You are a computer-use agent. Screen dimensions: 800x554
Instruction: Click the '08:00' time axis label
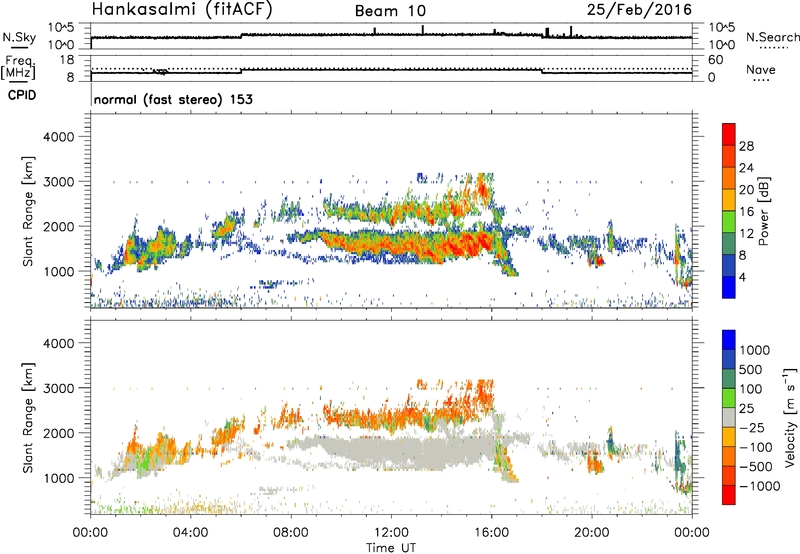(x=291, y=533)
